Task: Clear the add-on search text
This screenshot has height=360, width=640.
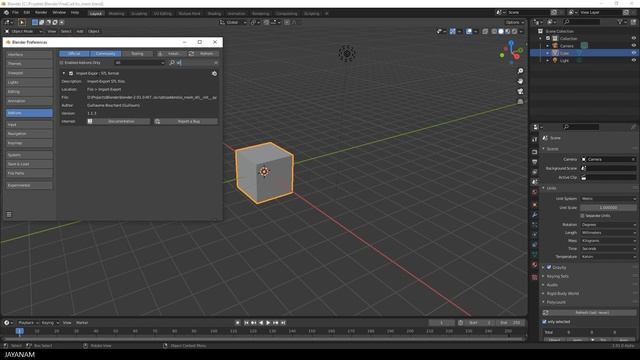Action: (216, 63)
